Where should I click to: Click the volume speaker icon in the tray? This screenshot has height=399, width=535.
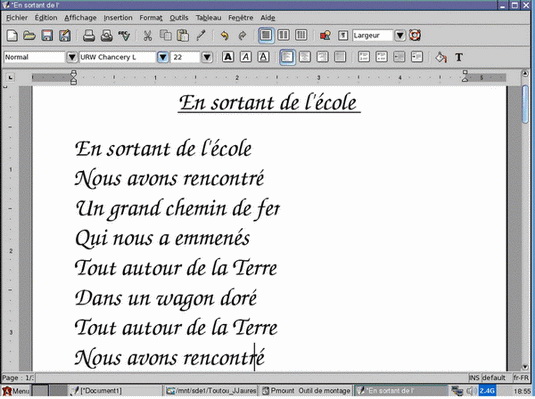pyautogui.click(x=472, y=390)
